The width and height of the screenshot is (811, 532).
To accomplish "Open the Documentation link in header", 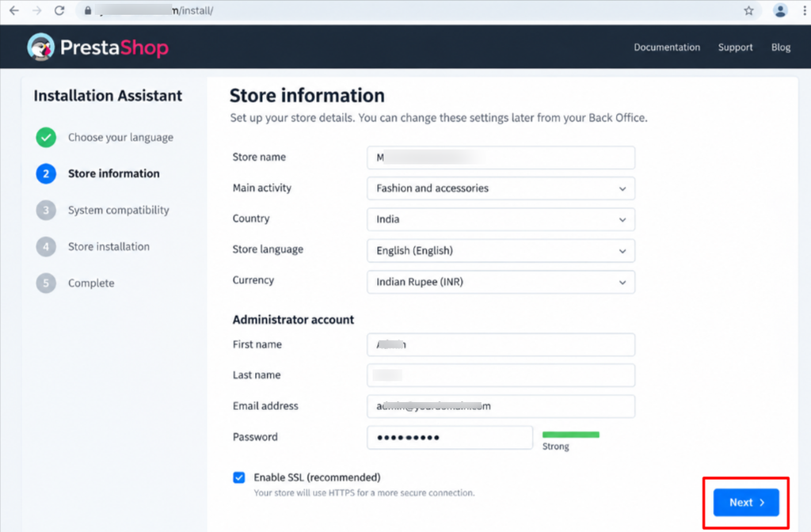I will click(x=667, y=47).
